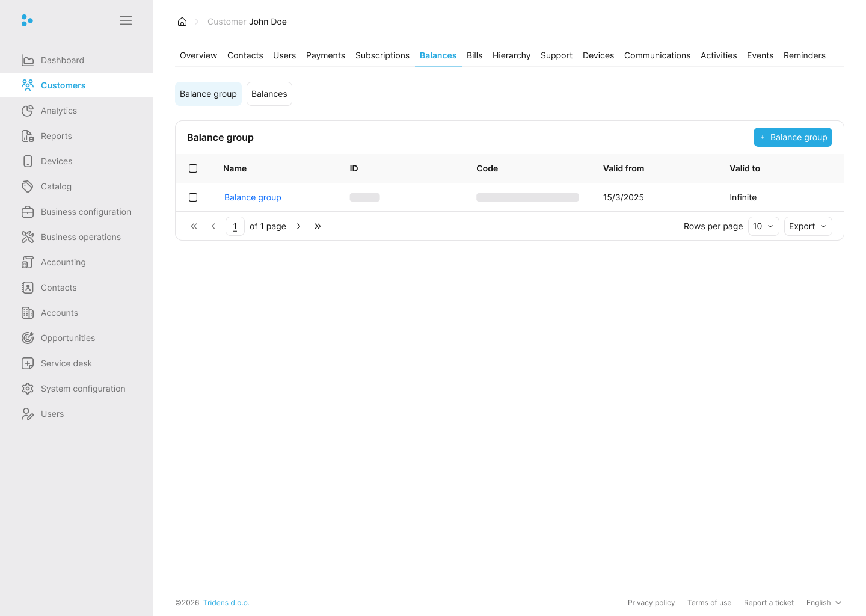Click the add Balance group button
866x616 pixels.
792,137
